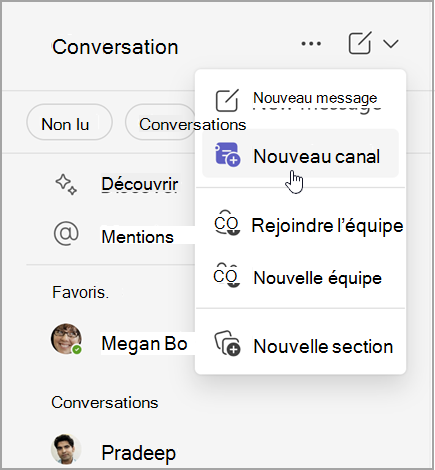Pick Nouvelle équipe from the dropdown menu

point(300,278)
